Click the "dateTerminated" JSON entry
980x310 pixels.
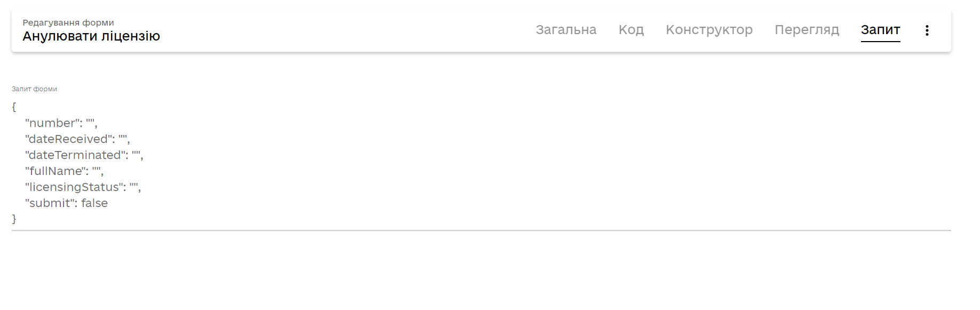click(84, 155)
